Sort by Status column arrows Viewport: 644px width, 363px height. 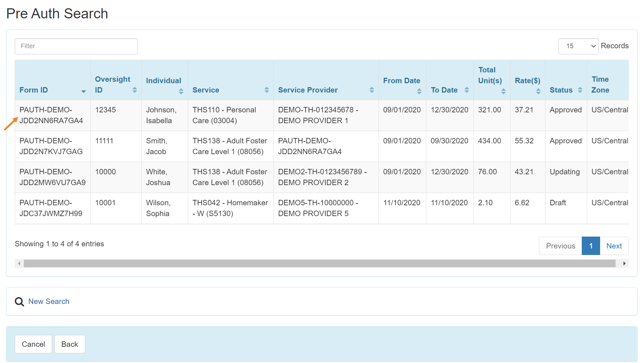coord(580,90)
